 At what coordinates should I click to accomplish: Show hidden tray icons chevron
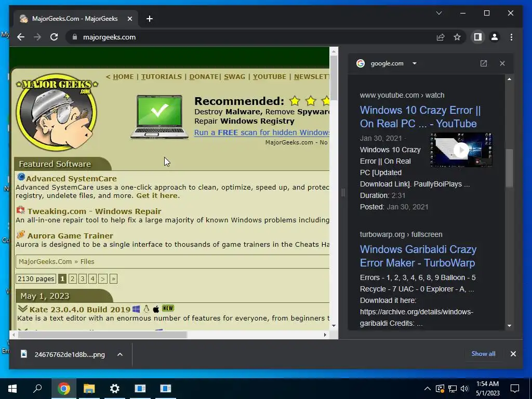(x=428, y=389)
